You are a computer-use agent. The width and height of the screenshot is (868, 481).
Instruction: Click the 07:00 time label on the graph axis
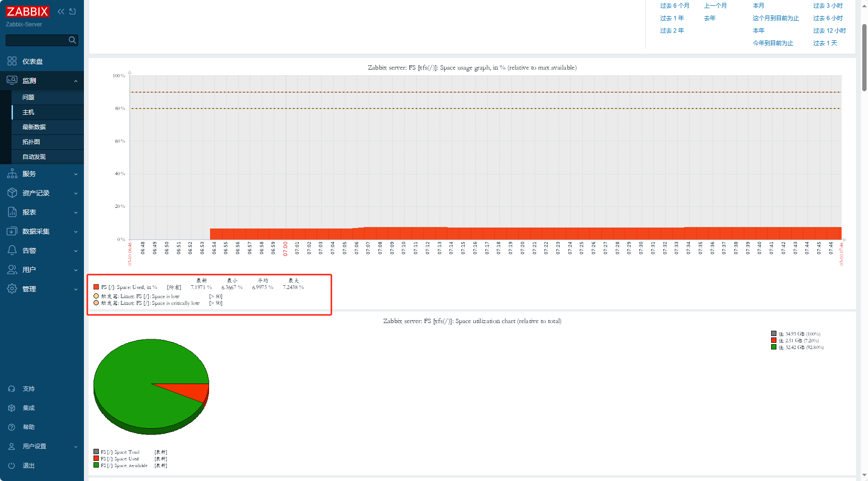(x=285, y=249)
